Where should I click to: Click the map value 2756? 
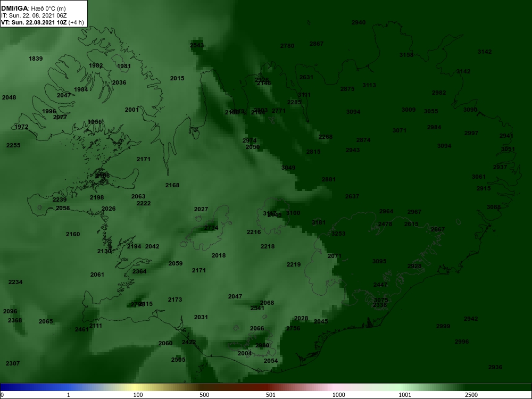293,328
